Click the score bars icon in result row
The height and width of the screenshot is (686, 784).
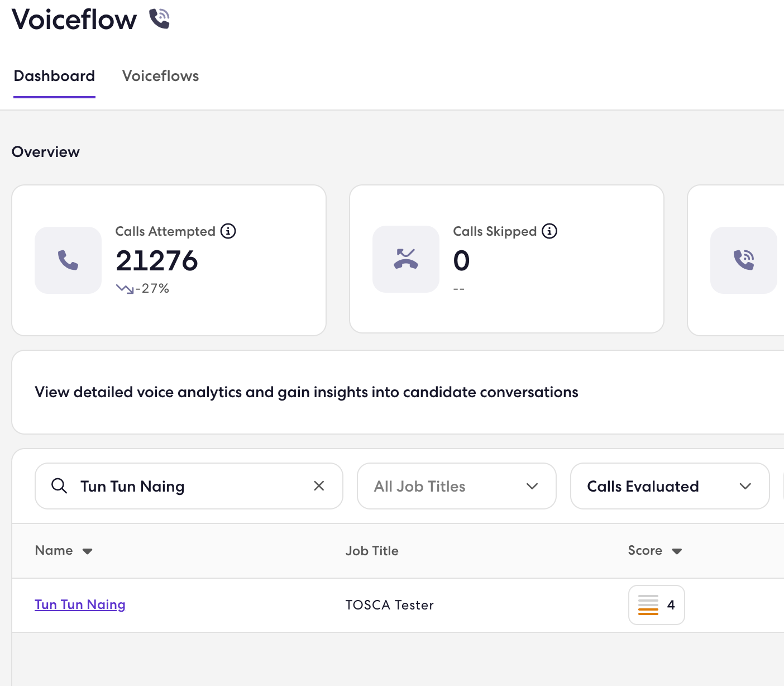[648, 605]
